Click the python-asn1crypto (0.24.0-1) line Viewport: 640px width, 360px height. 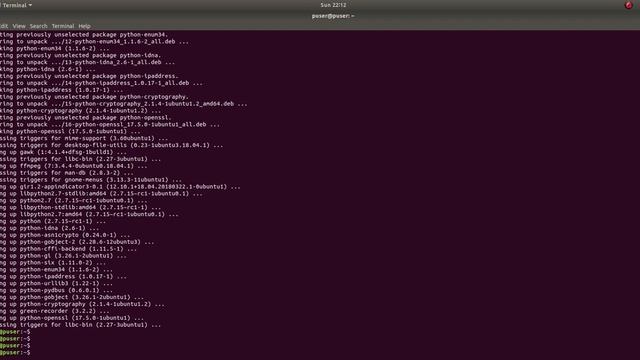point(65,236)
